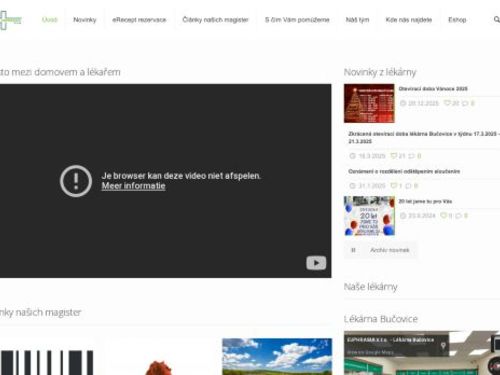Open eRecept rezervace page

click(x=139, y=20)
